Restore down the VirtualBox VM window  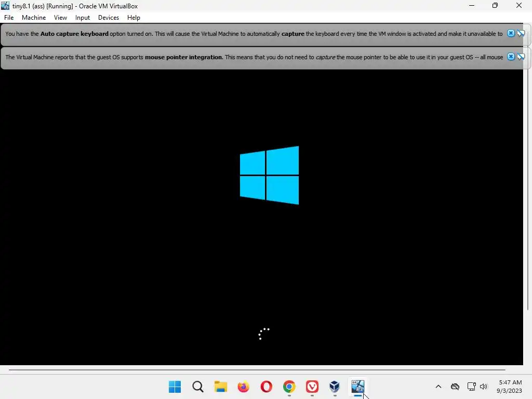click(495, 6)
